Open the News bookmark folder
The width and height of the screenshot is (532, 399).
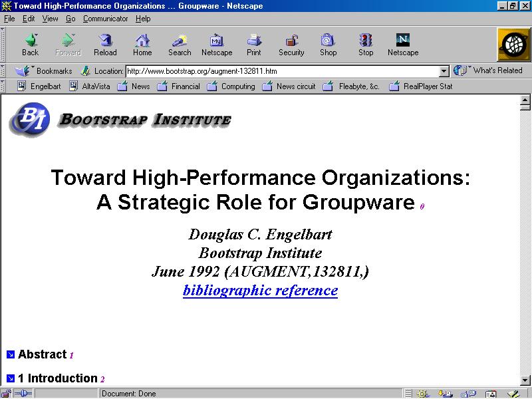(x=134, y=86)
